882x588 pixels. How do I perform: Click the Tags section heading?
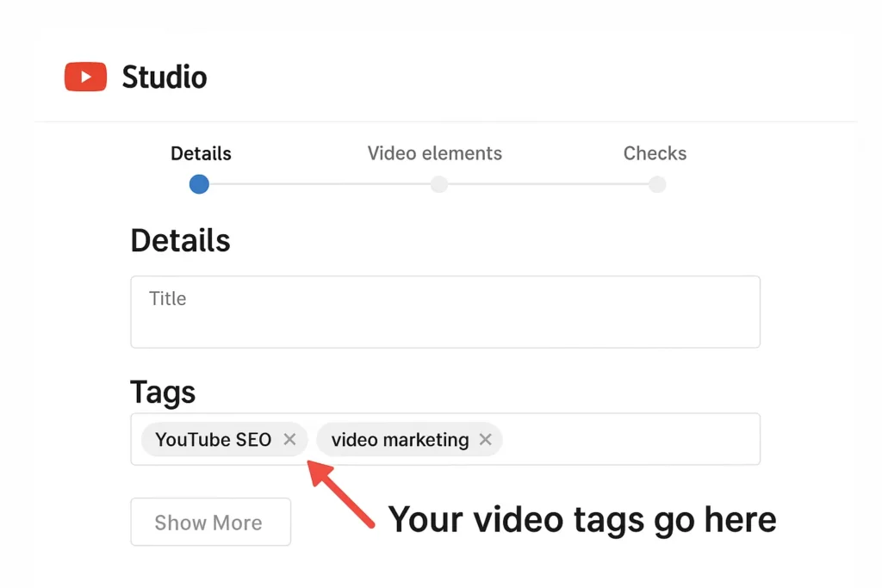coord(163,392)
